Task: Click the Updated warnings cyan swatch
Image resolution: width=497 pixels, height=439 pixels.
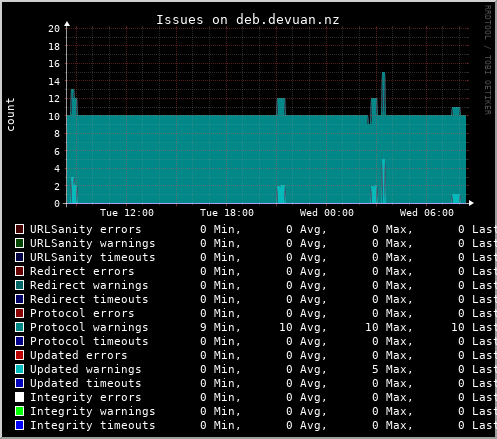Action: (19, 369)
